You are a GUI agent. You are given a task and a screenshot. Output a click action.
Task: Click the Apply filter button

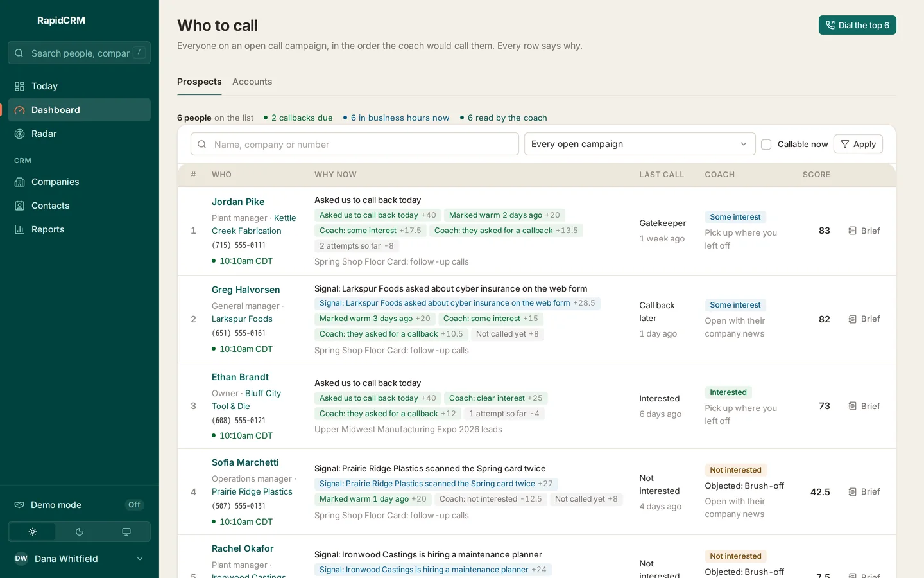tap(858, 144)
